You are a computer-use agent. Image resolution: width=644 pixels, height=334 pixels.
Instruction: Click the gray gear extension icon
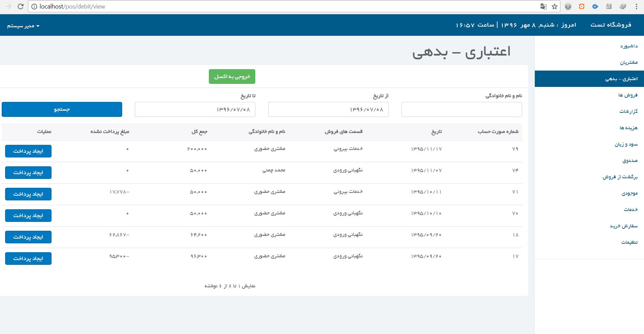coord(568,6)
